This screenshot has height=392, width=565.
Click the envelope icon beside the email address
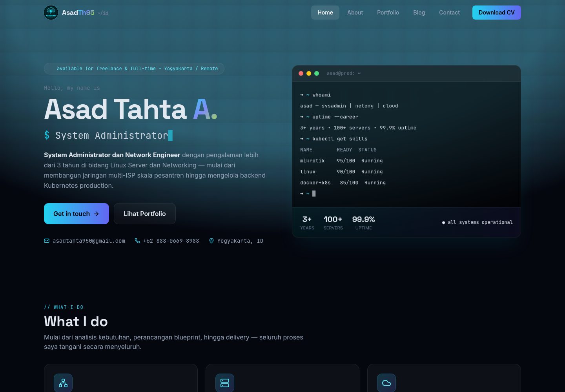tap(47, 241)
